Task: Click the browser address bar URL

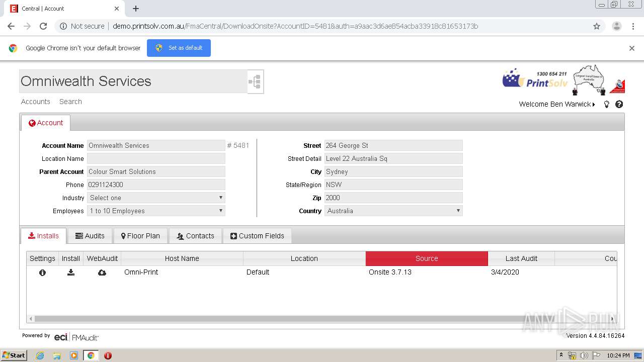Action: [x=295, y=26]
